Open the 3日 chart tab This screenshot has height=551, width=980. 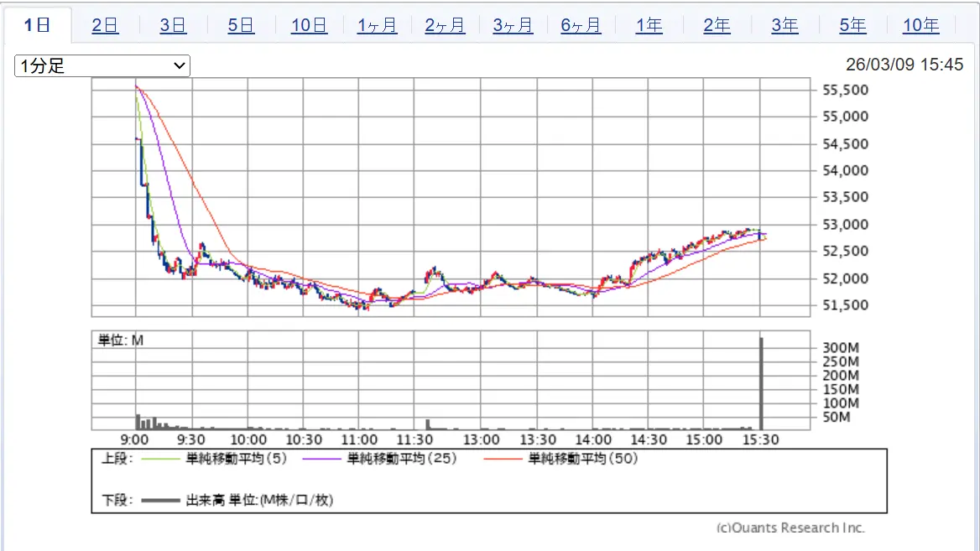[173, 25]
